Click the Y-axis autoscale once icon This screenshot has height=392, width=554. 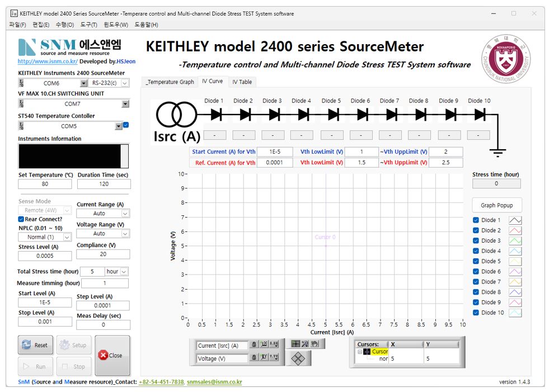pos(264,358)
